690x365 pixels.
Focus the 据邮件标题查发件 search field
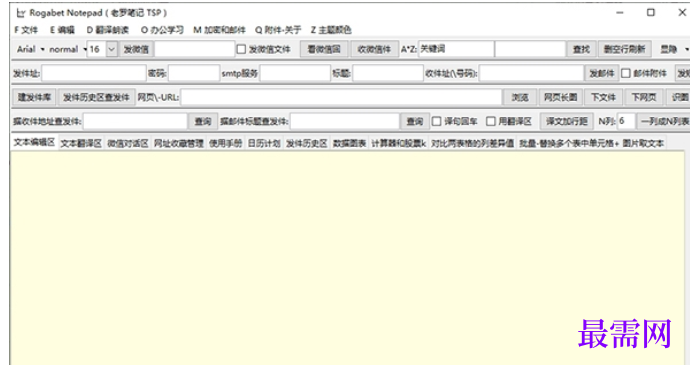coord(345,121)
